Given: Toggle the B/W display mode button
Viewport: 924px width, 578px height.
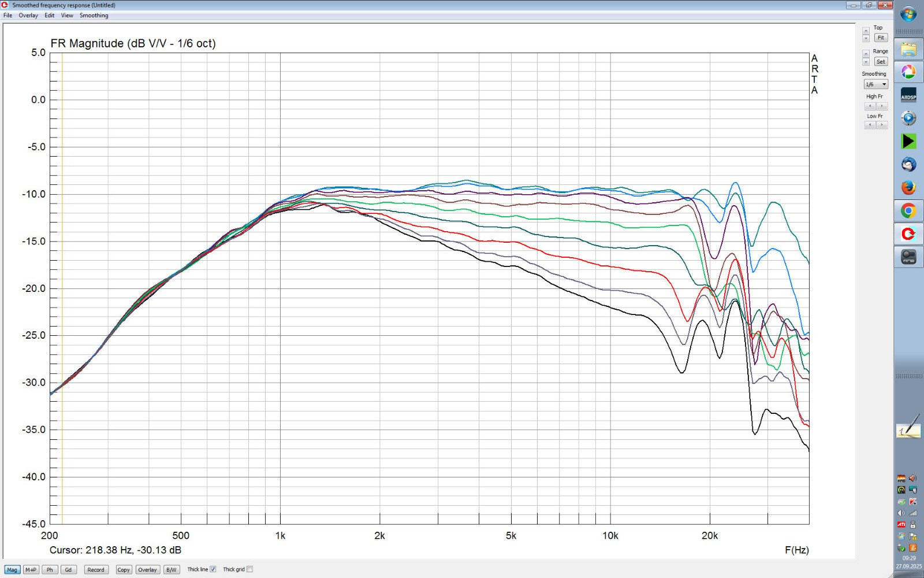Looking at the screenshot, I should point(171,570).
